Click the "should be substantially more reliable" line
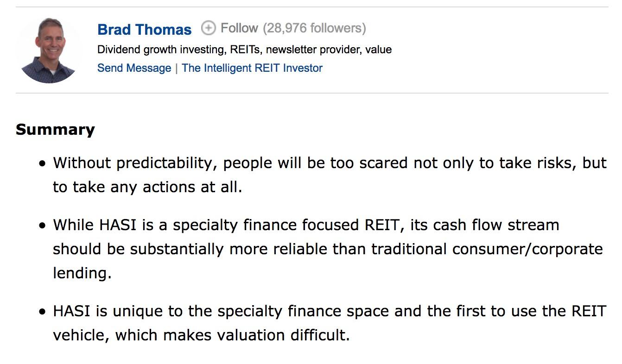The height and width of the screenshot is (364, 622). pos(327,249)
